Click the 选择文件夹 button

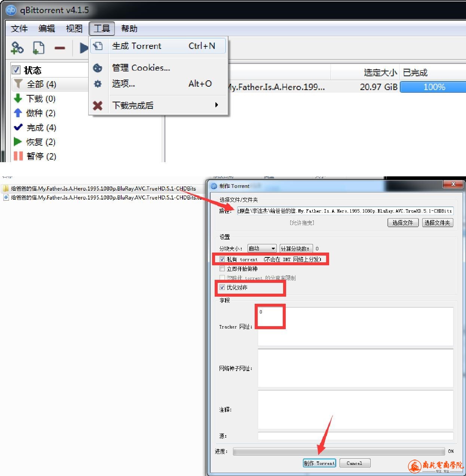pyautogui.click(x=437, y=223)
